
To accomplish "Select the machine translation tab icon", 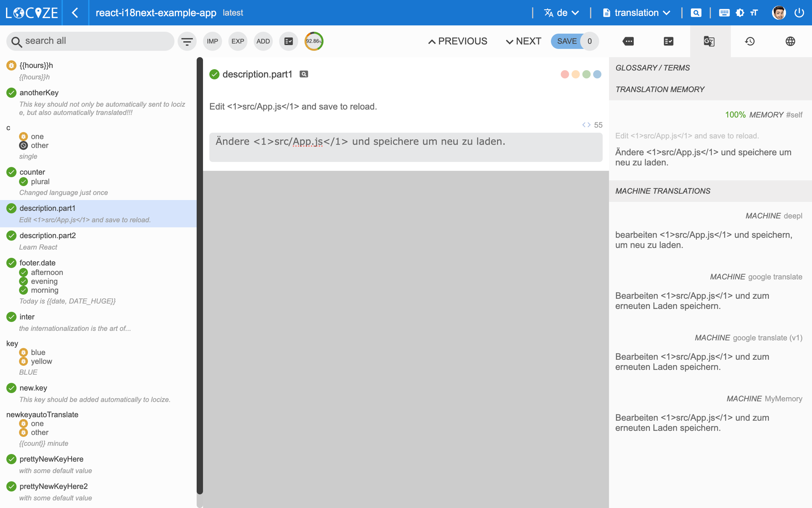I will tap(709, 41).
